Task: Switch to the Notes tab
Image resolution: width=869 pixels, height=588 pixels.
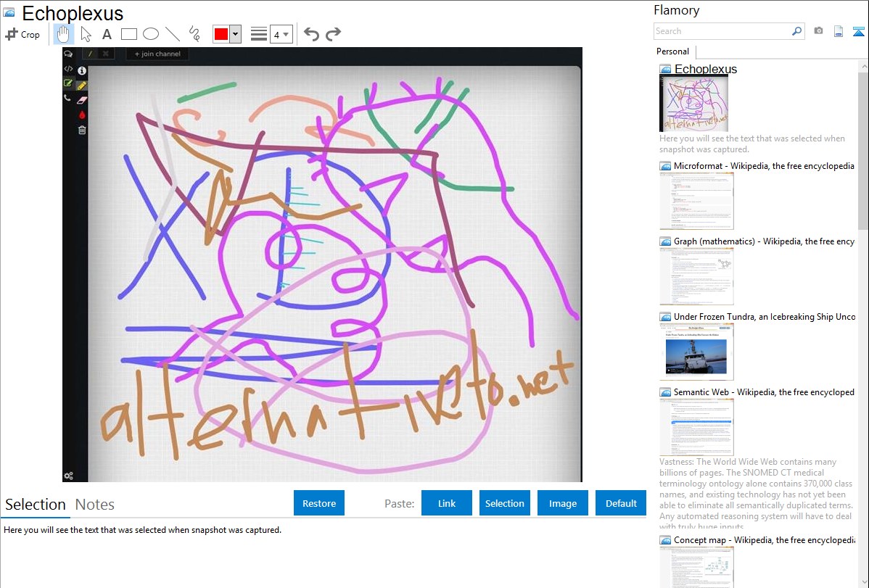Action: [95, 505]
